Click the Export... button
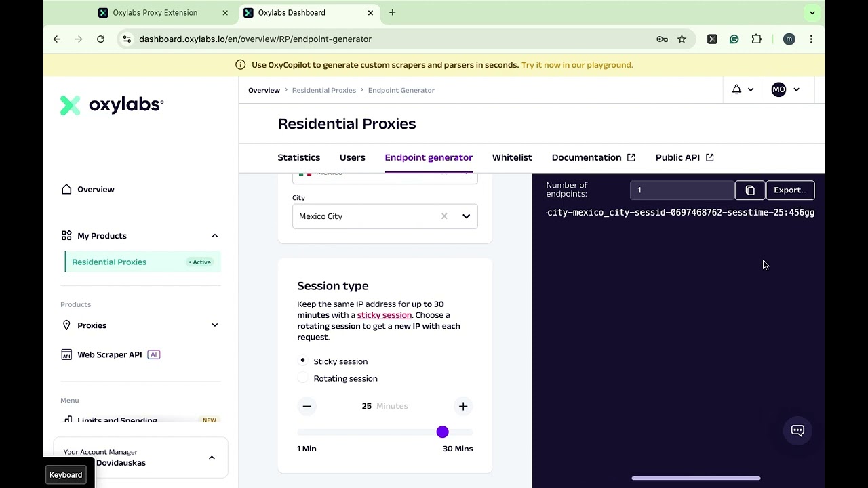The width and height of the screenshot is (868, 488). [x=790, y=190]
